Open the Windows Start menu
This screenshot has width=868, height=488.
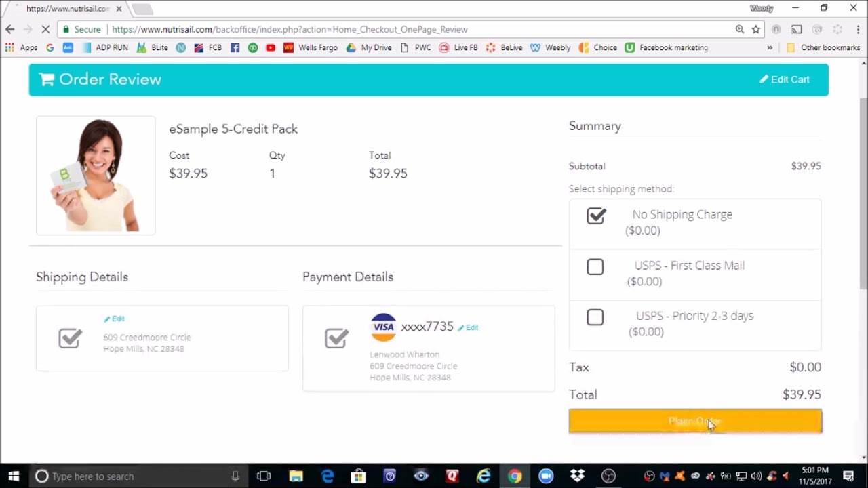[14, 476]
